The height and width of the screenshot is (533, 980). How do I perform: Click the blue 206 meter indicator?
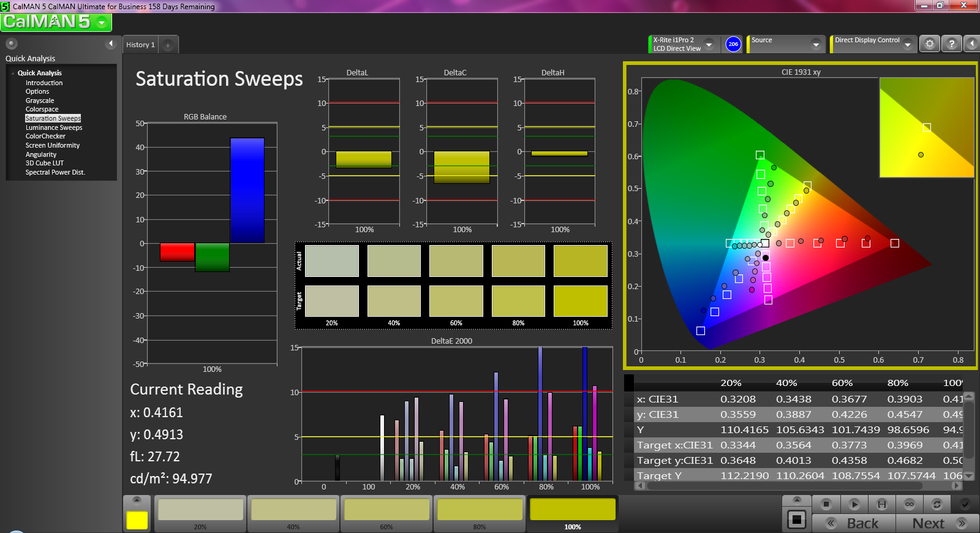(733, 44)
